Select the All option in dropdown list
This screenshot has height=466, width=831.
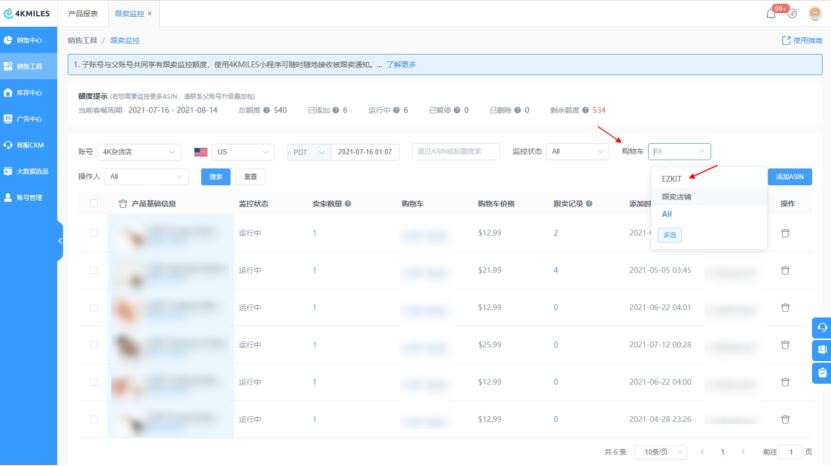667,214
